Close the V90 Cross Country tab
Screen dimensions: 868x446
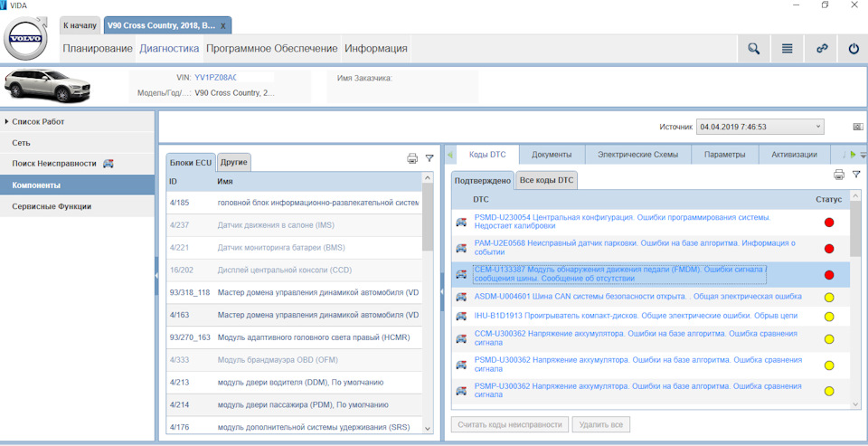(222, 26)
